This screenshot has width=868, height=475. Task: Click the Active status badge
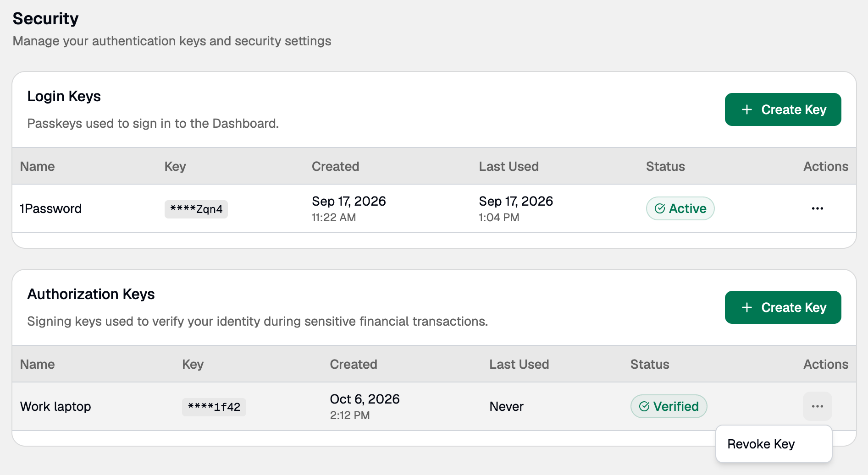(x=680, y=208)
